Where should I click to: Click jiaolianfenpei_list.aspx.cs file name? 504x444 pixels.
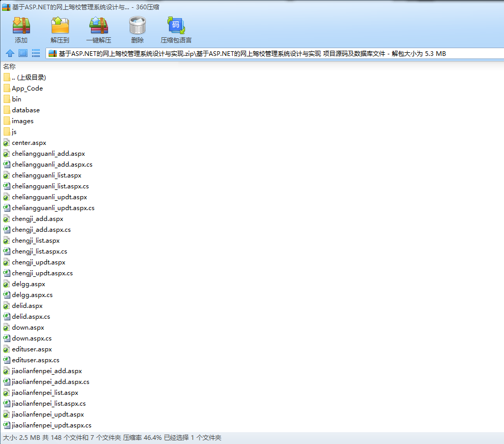tap(49, 404)
